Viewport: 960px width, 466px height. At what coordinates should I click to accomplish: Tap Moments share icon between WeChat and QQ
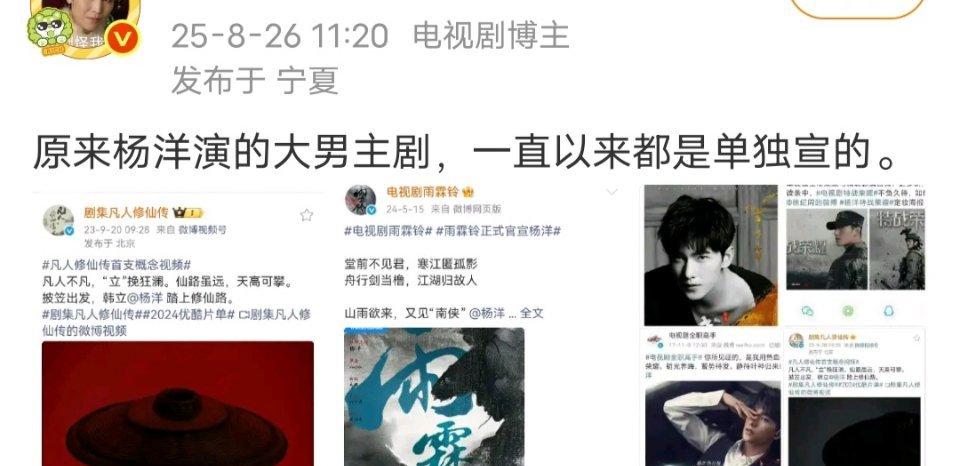[847, 310]
